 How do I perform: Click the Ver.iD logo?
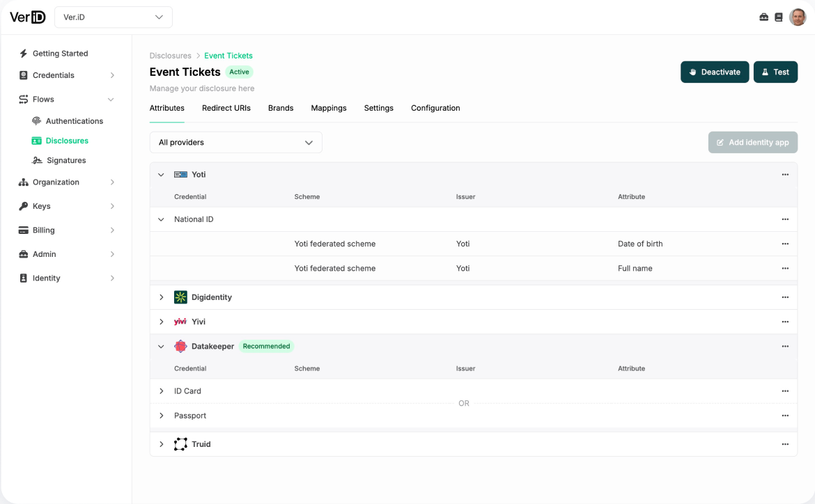[28, 17]
